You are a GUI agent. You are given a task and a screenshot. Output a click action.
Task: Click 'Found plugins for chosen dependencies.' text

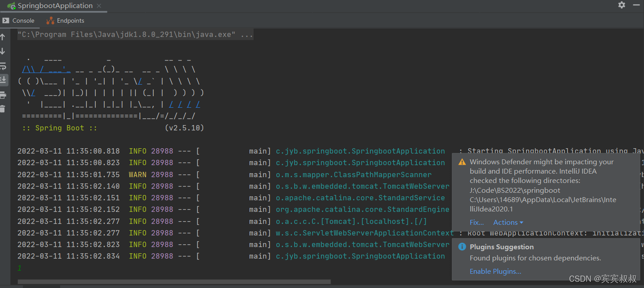coord(535,258)
